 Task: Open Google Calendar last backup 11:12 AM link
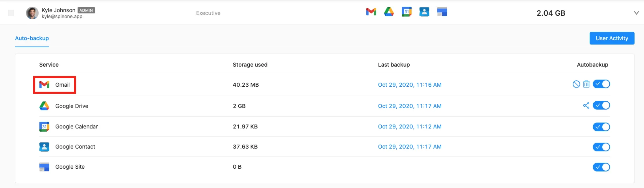click(x=410, y=127)
